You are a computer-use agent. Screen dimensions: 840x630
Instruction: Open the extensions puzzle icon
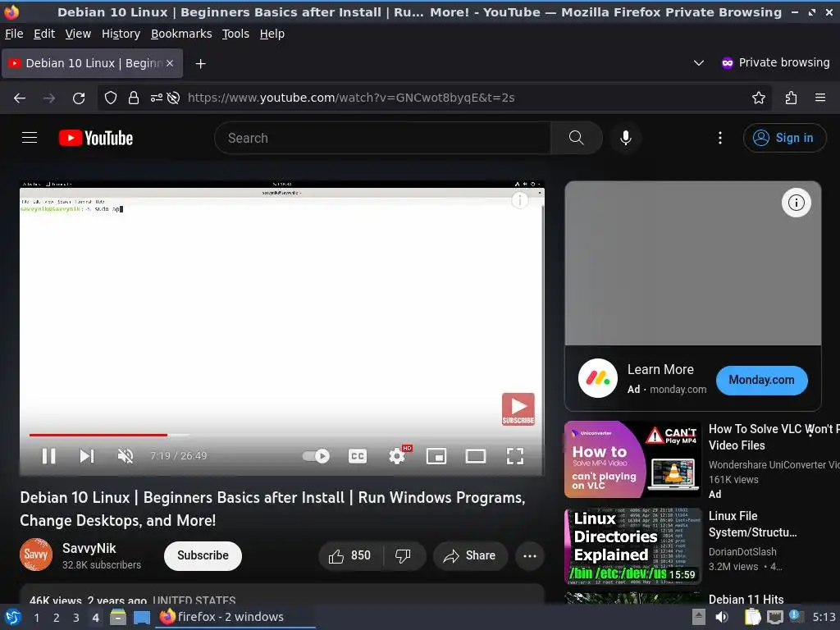click(x=791, y=98)
